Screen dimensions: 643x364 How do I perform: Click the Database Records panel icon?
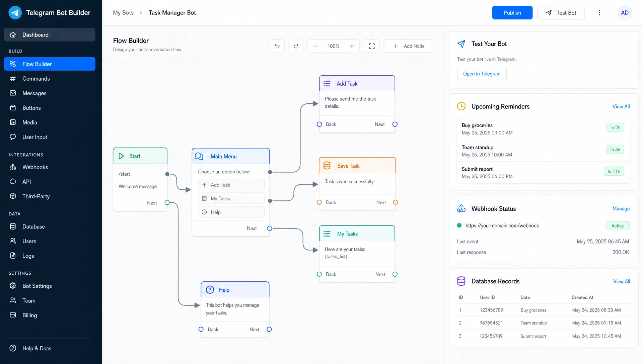point(461,281)
